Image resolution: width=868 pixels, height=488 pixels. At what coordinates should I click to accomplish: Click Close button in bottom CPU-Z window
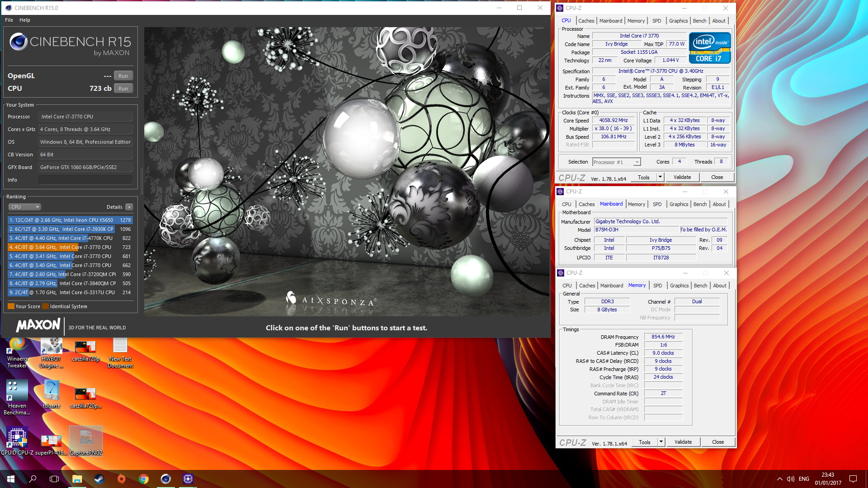point(718,442)
